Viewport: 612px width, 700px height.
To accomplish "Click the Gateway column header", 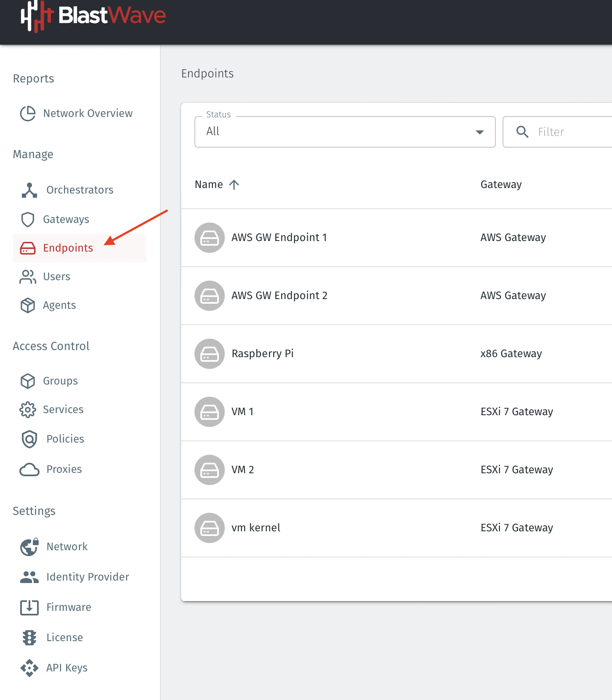I will 501,185.
